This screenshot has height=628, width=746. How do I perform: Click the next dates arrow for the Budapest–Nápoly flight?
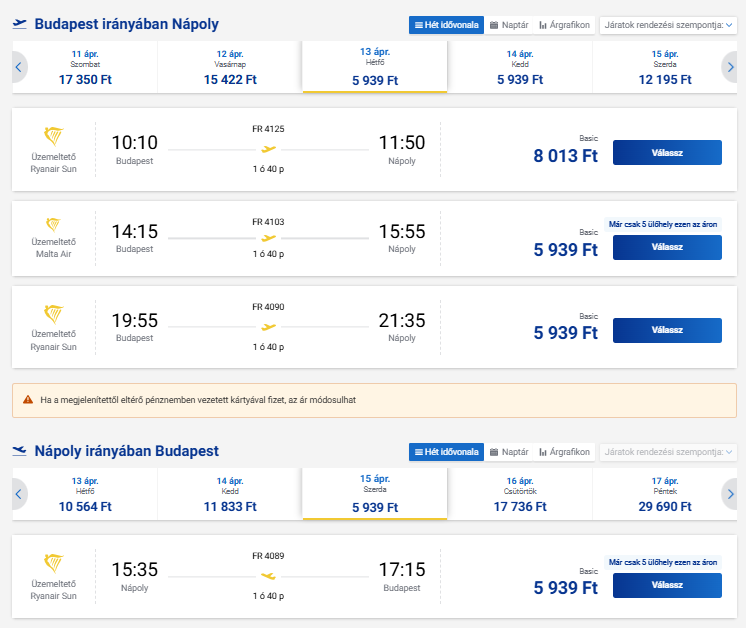731,67
